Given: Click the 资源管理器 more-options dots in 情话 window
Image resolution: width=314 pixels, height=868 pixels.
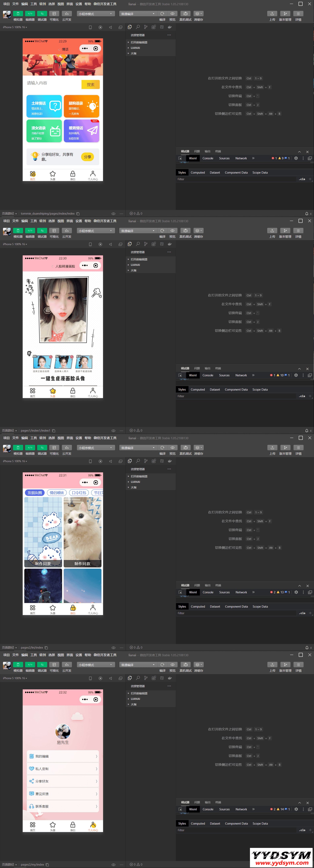Looking at the screenshot, I should pyautogui.click(x=169, y=35).
